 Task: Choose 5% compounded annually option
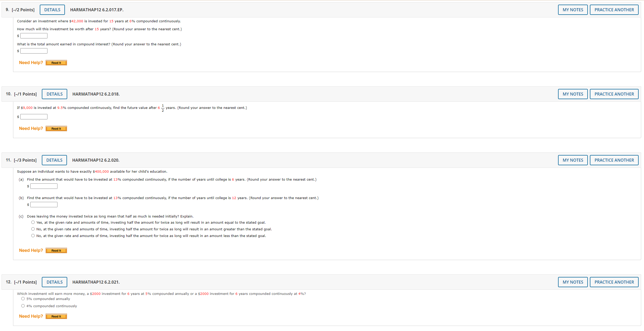tap(23, 299)
